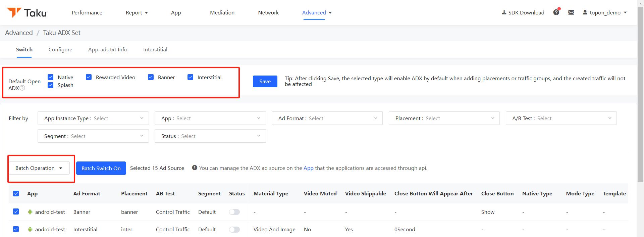Click the Default Open ADX help icon
Image resolution: width=644 pixels, height=237 pixels.
(22, 88)
